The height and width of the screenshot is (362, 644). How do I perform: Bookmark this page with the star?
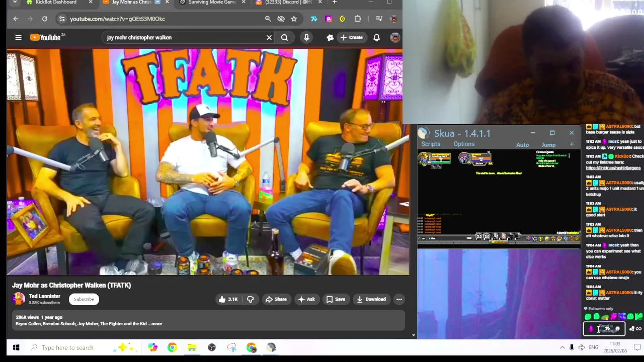tap(294, 19)
